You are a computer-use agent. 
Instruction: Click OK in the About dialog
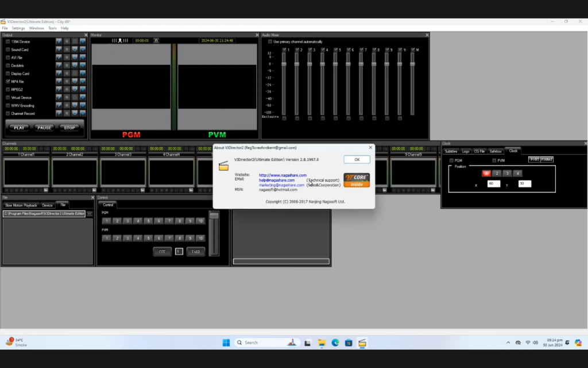tap(357, 159)
